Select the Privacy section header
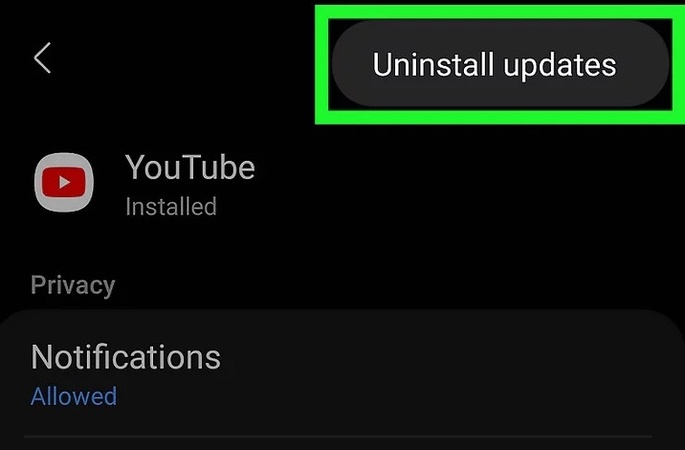The width and height of the screenshot is (685, 450). click(x=73, y=285)
